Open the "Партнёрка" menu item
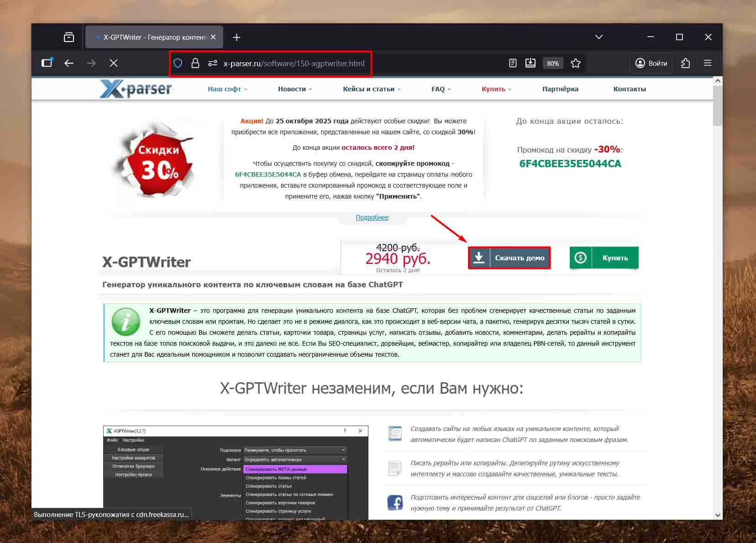 pyautogui.click(x=560, y=89)
